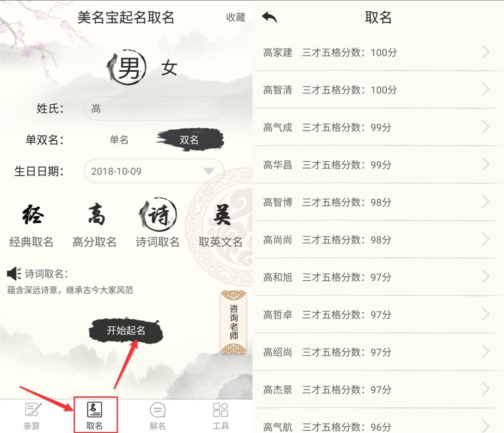This screenshot has width=504, height=433.
Task: Tap the back arrow icon
Action: coord(269,17)
